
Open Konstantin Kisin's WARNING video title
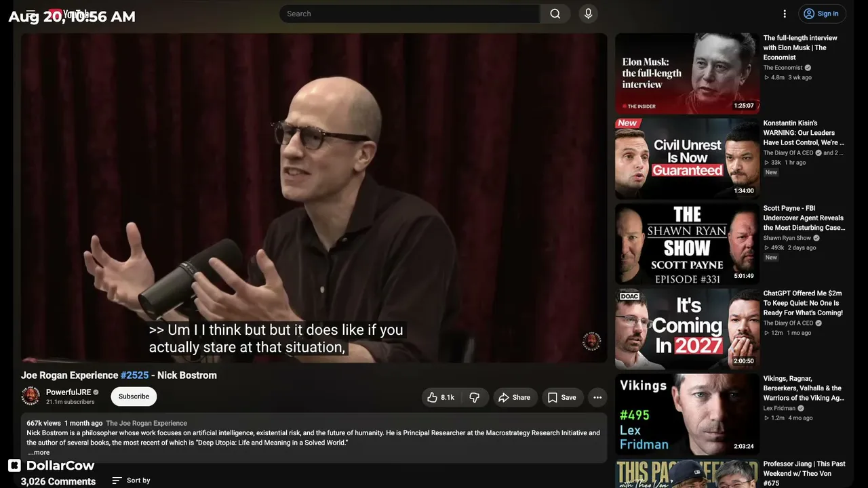tap(804, 133)
